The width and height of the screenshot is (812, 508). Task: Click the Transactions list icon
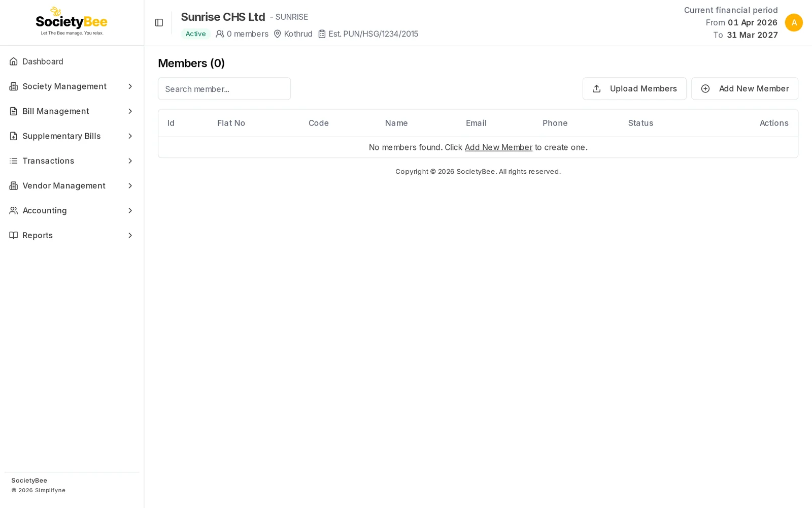[x=14, y=161]
